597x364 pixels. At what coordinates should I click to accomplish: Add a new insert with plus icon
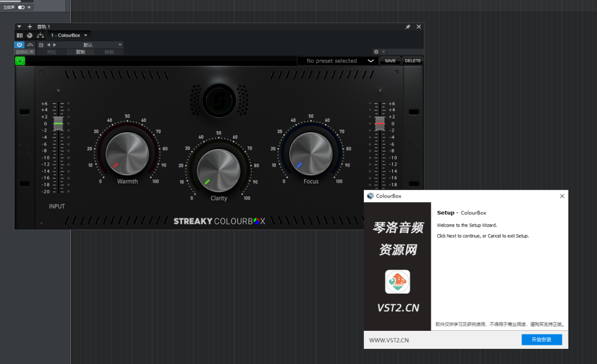click(x=30, y=27)
